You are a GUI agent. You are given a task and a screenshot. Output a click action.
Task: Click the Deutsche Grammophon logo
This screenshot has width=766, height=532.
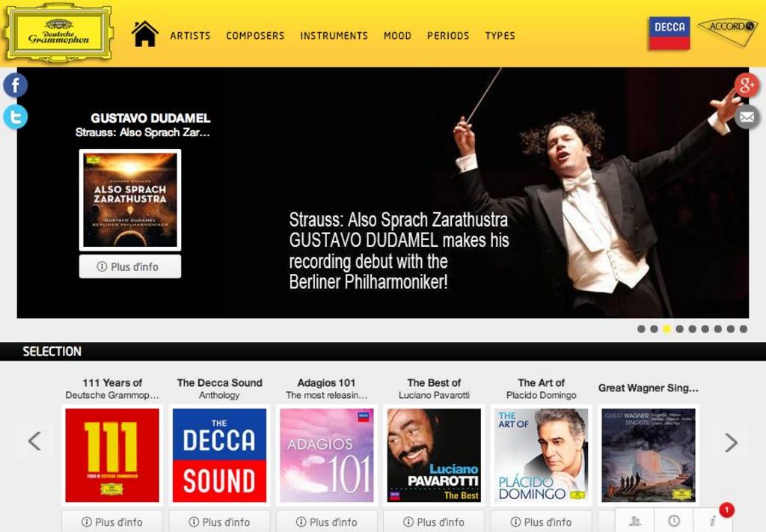pyautogui.click(x=58, y=34)
